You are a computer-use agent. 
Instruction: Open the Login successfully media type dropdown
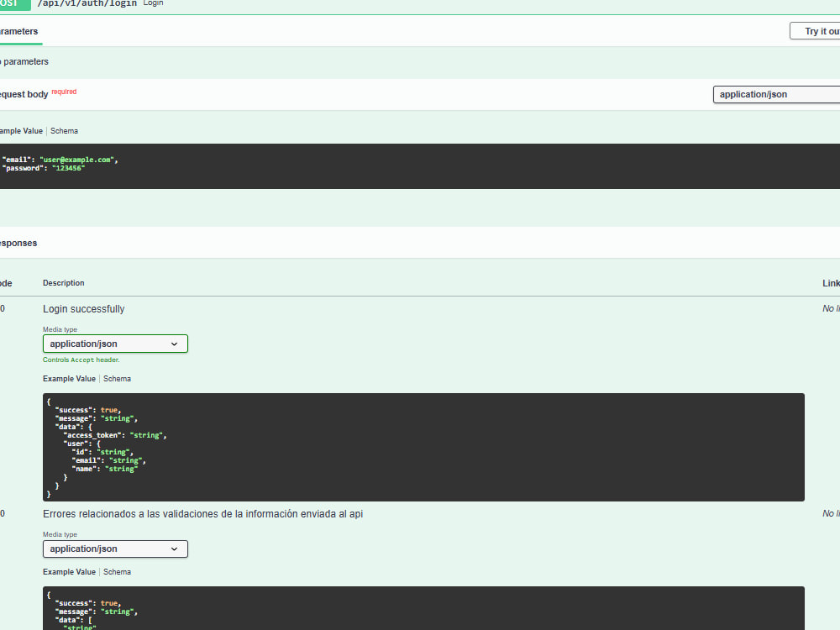click(115, 344)
